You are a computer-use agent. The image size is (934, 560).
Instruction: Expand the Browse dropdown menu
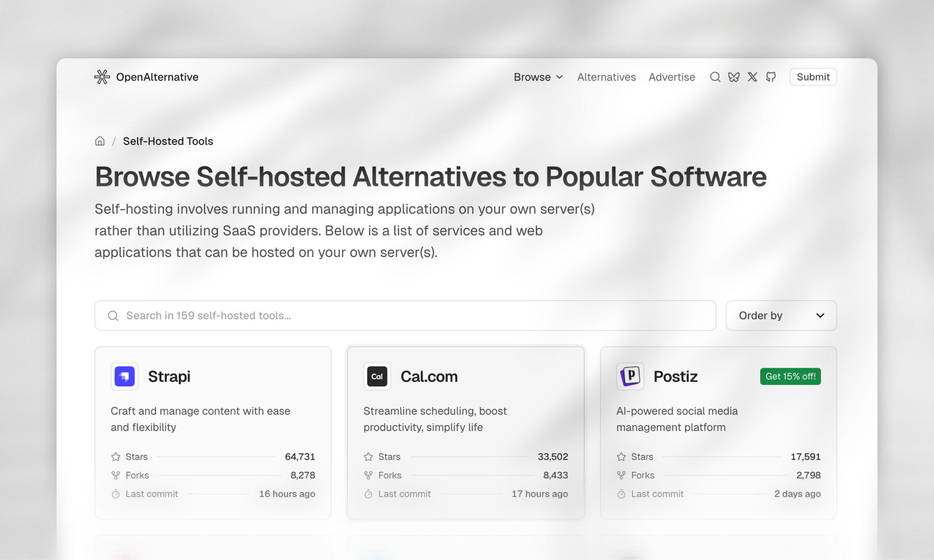pyautogui.click(x=538, y=77)
